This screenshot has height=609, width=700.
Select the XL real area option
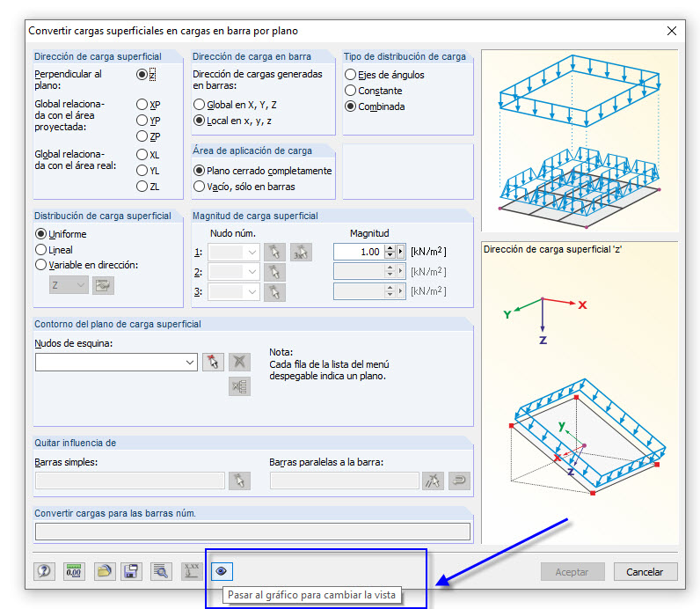[142, 155]
